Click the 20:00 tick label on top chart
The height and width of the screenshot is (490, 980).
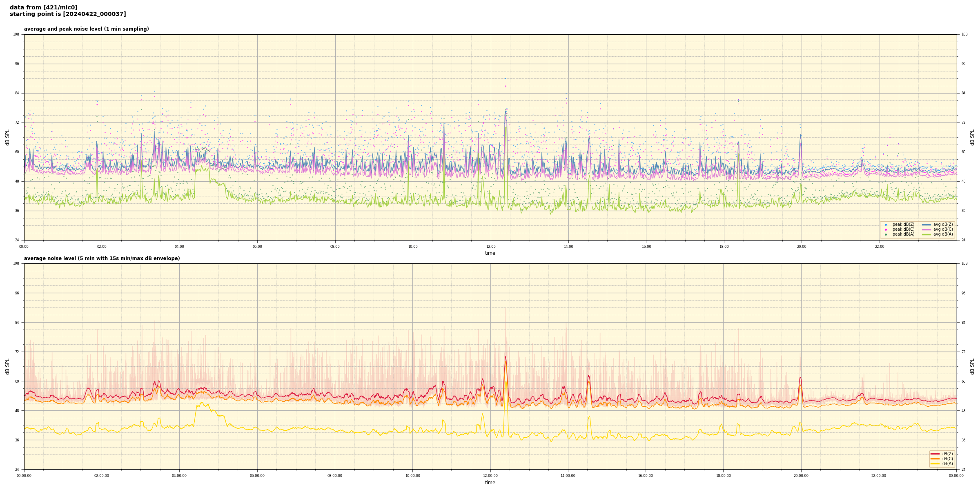click(x=802, y=247)
